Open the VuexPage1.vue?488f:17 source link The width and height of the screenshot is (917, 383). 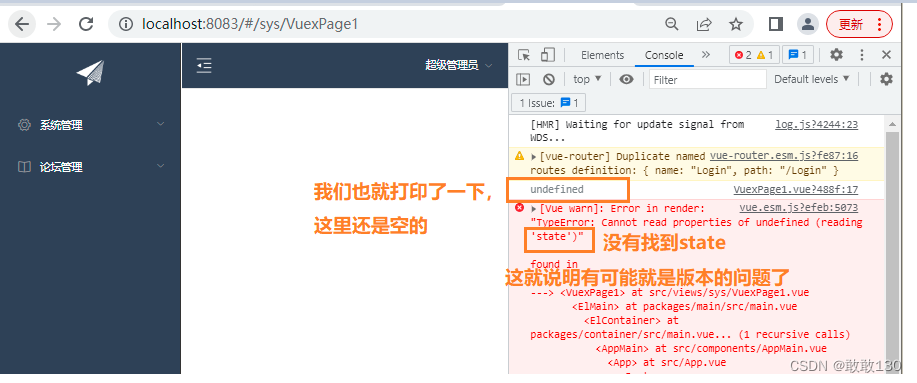(796, 189)
